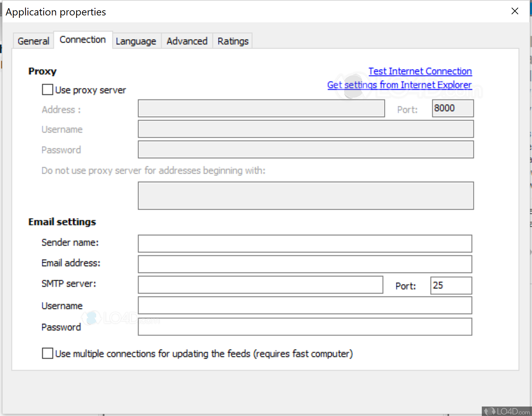The image size is (532, 416).
Task: Get settings from Internet Explorer
Action: pyautogui.click(x=399, y=85)
